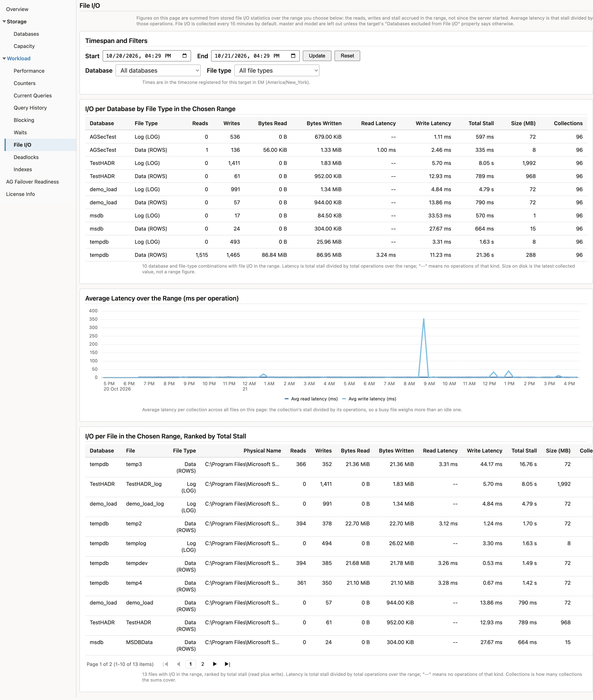Open the Start date calendar picker icon
Screen dimensions: 593x700
pyautogui.click(x=185, y=56)
